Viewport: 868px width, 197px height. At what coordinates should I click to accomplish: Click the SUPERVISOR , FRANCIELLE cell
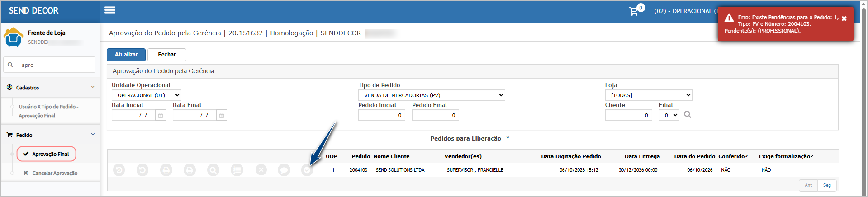(475, 170)
